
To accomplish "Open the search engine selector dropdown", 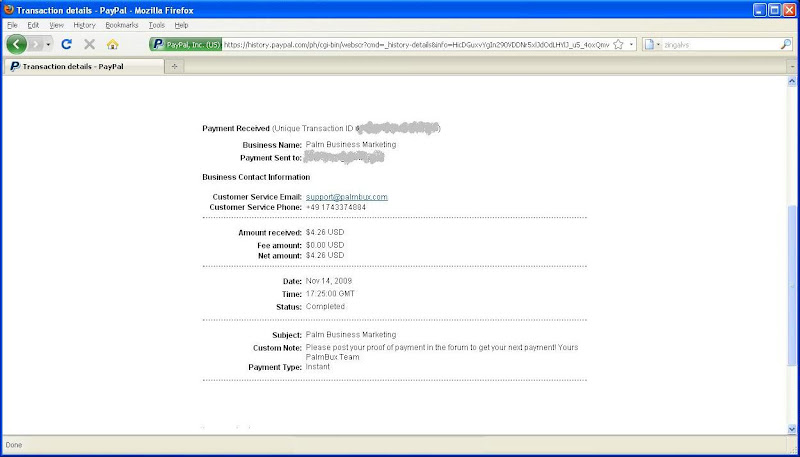I will 652,44.
